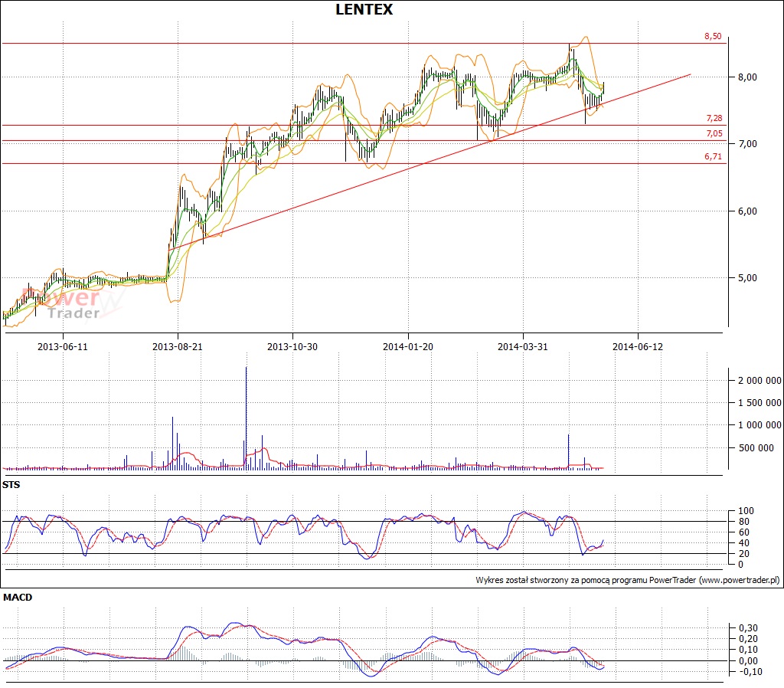This screenshot has height=688, width=784.
Task: Click the STS 20 scale value
Action: coord(744,553)
